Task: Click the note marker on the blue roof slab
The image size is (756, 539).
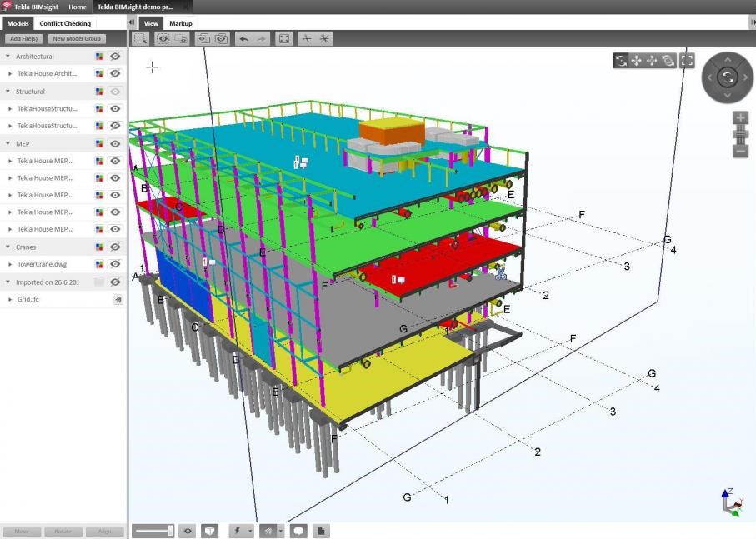Action: [300, 162]
